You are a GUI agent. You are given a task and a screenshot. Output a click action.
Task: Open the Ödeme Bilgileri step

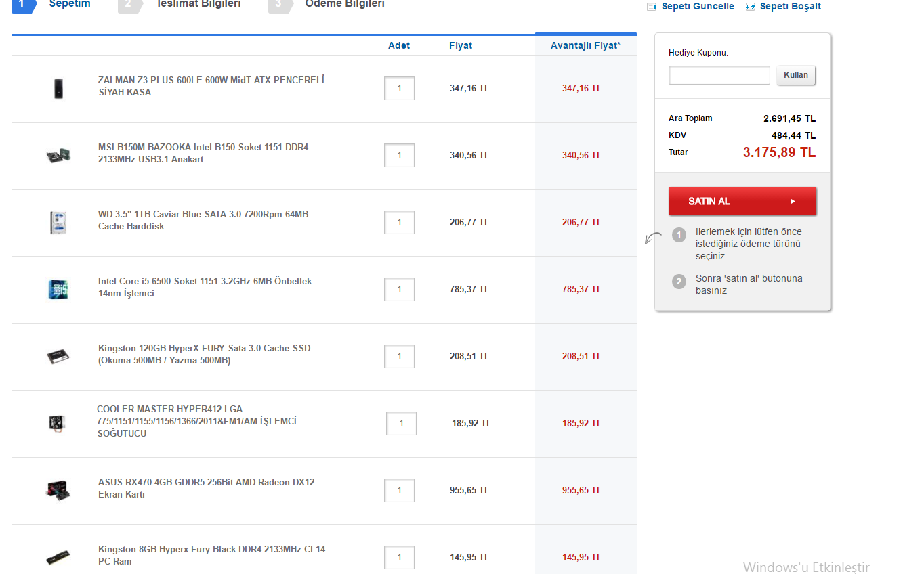pyautogui.click(x=344, y=4)
